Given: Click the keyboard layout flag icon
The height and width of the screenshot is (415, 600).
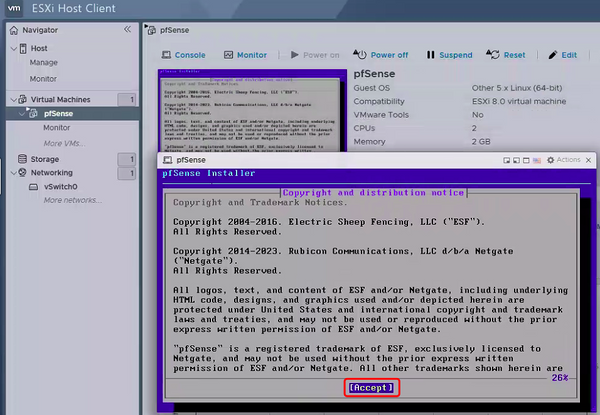Looking at the screenshot, I should pyautogui.click(x=537, y=160).
